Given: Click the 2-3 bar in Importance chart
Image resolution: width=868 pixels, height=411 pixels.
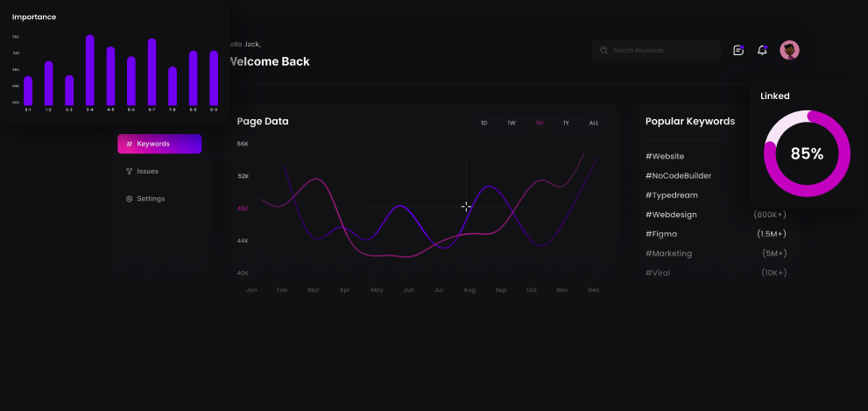Looking at the screenshot, I should pyautogui.click(x=69, y=90).
